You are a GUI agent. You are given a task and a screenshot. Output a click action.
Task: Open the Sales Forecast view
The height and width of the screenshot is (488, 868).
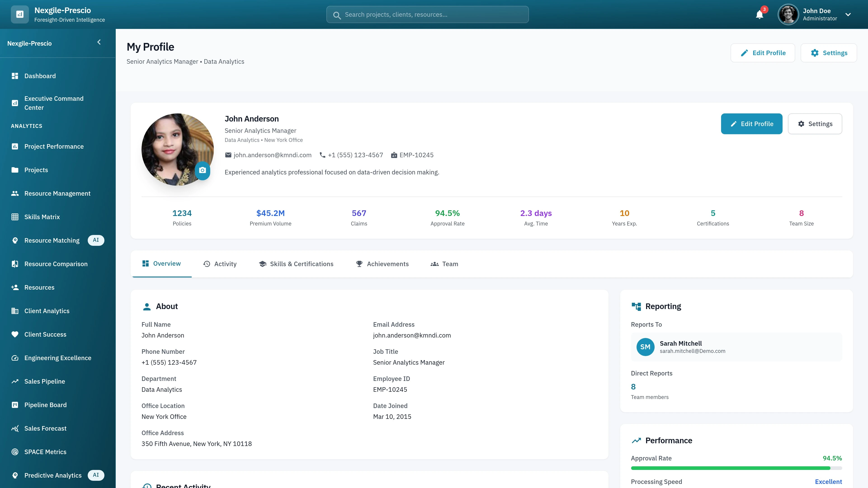pyautogui.click(x=45, y=428)
